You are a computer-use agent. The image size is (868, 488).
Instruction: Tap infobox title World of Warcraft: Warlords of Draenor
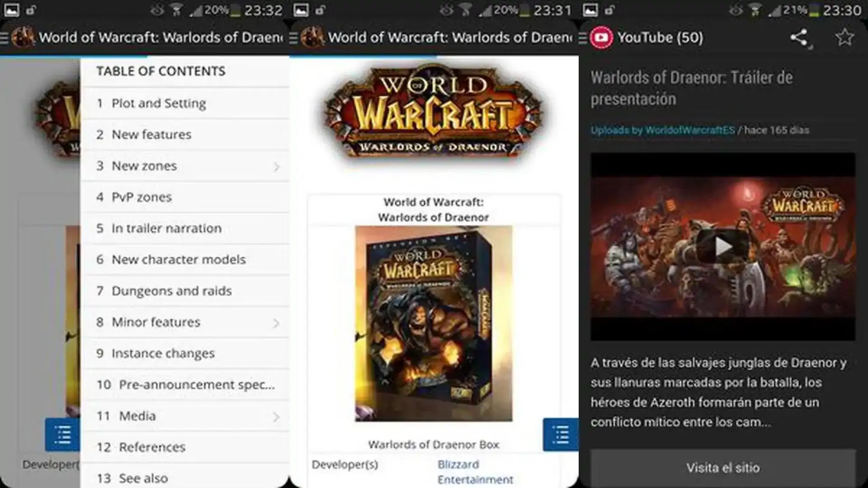434,210
